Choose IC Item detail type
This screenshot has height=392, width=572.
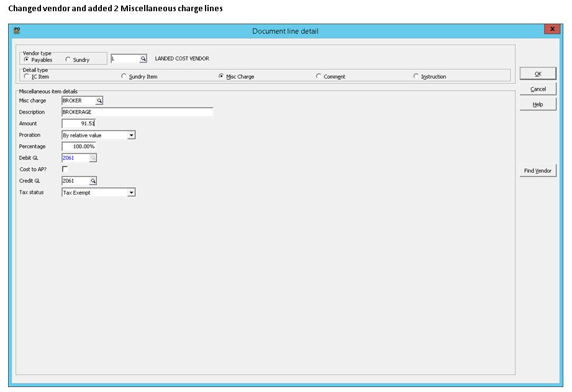[26, 76]
